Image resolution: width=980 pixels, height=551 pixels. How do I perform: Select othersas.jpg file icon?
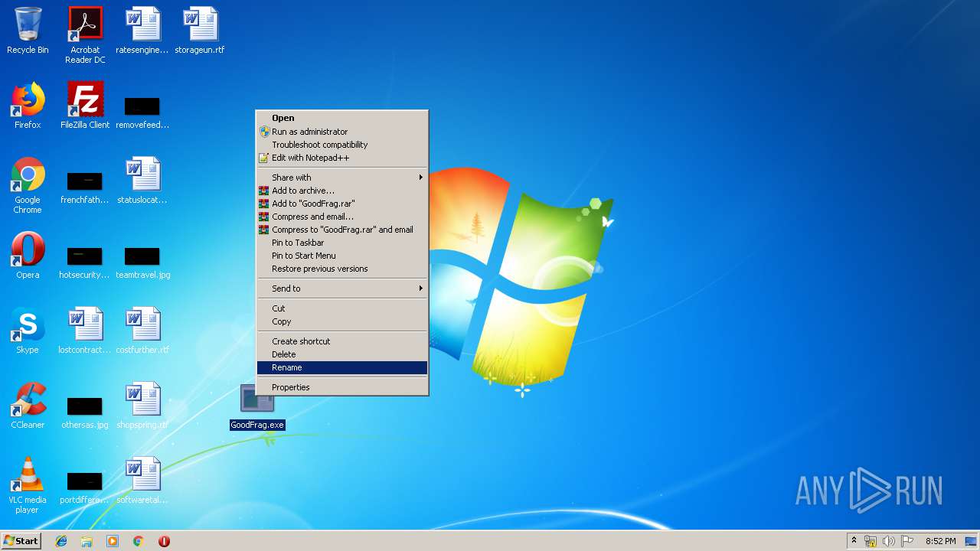click(x=85, y=411)
